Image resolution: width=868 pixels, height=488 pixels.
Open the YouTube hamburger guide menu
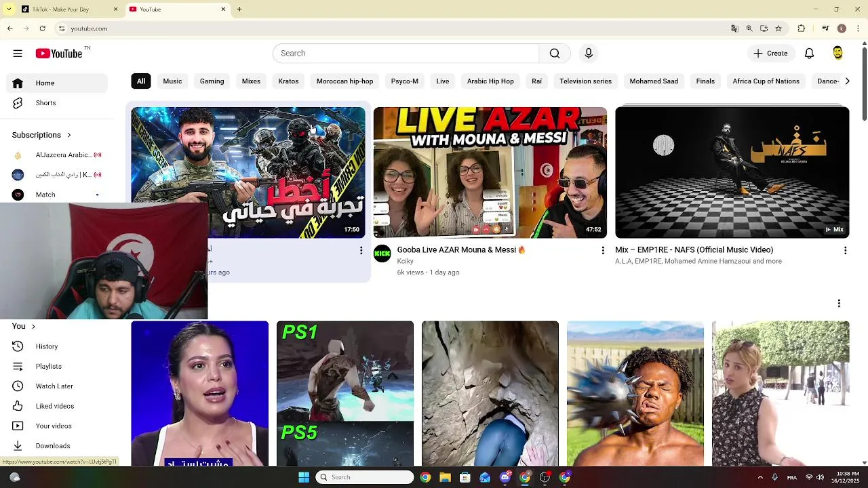coord(18,54)
